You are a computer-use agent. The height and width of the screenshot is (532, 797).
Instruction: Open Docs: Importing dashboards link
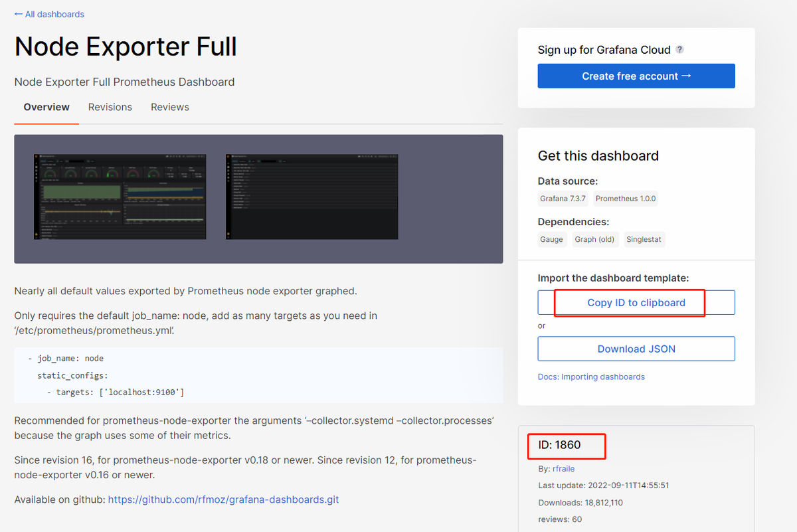(591, 377)
